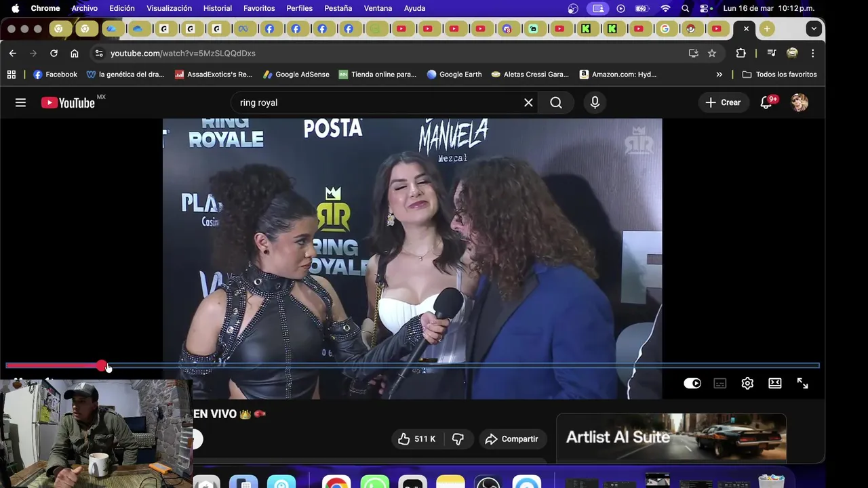Switch to theater mode
The height and width of the screenshot is (488, 868).
point(775,384)
